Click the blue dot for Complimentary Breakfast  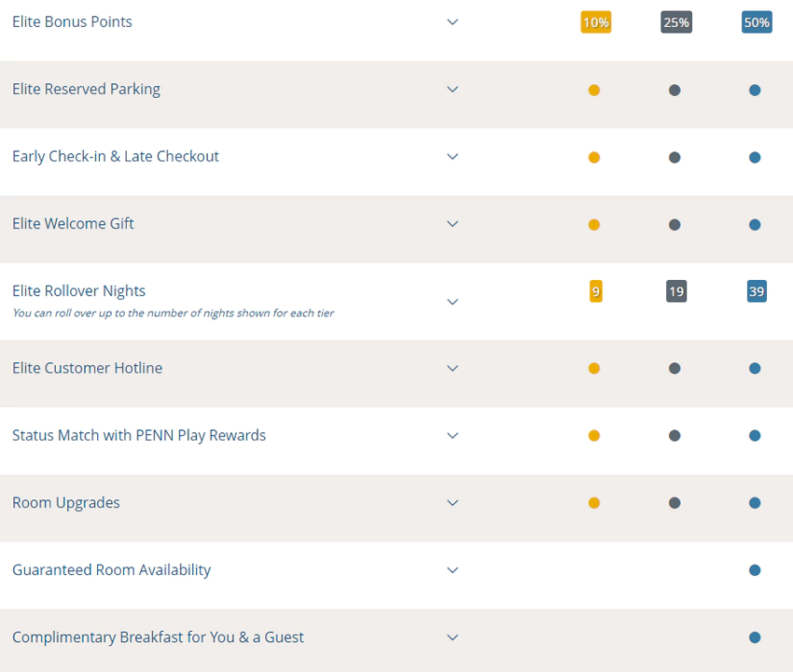click(755, 637)
